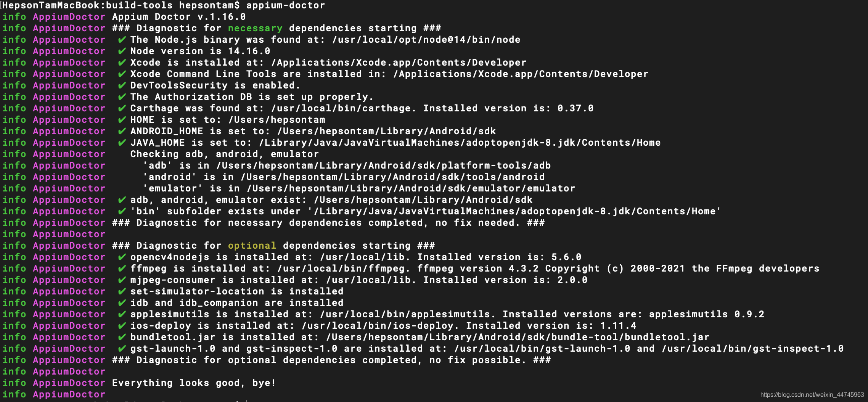The width and height of the screenshot is (868, 402).
Task: Click the checkmark next to Node version 14.16.0
Action: point(122,51)
